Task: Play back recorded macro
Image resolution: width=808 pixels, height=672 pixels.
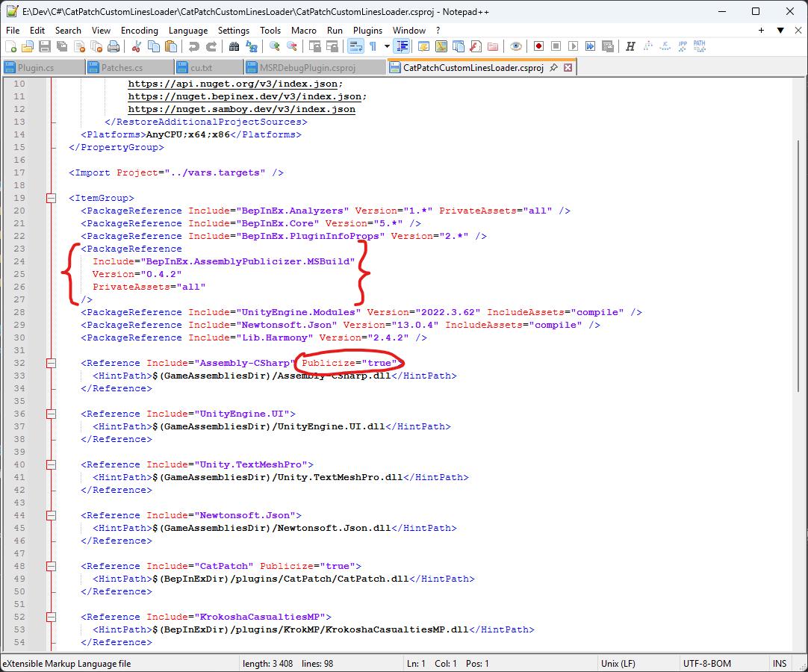Action: click(x=573, y=46)
